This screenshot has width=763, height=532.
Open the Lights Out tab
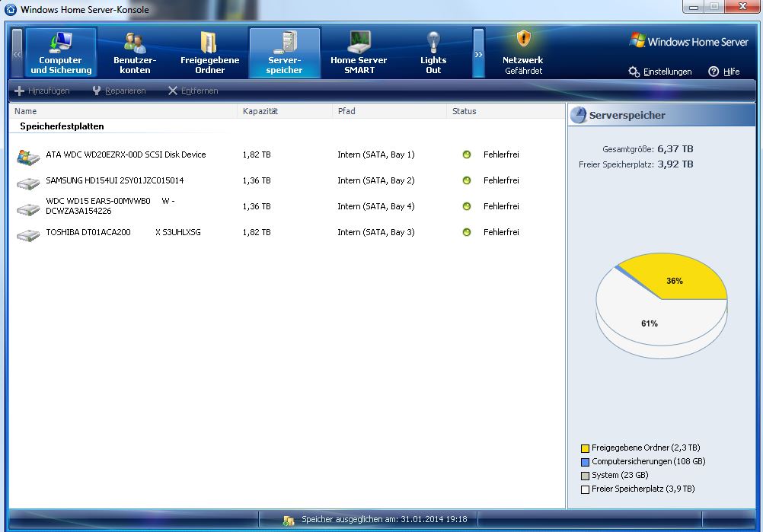[x=433, y=53]
